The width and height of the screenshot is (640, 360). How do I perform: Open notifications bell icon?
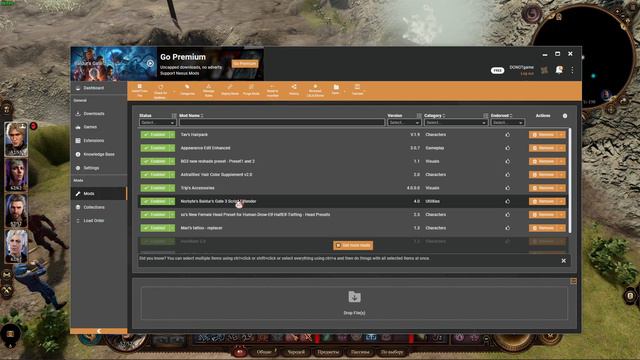pyautogui.click(x=559, y=70)
